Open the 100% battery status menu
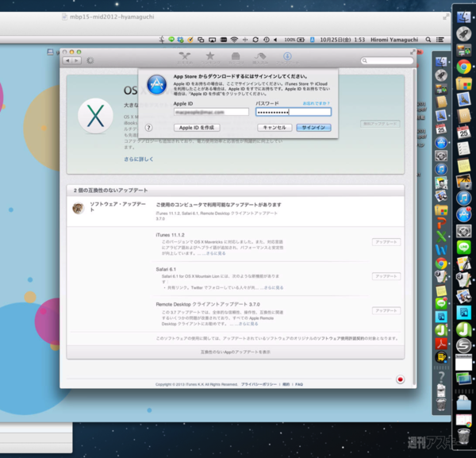The image size is (476, 458). click(x=294, y=40)
